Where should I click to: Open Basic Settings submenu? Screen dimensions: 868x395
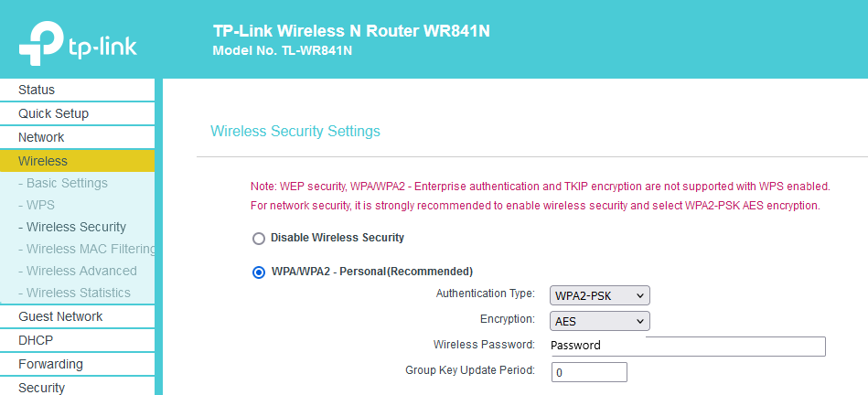click(x=63, y=183)
